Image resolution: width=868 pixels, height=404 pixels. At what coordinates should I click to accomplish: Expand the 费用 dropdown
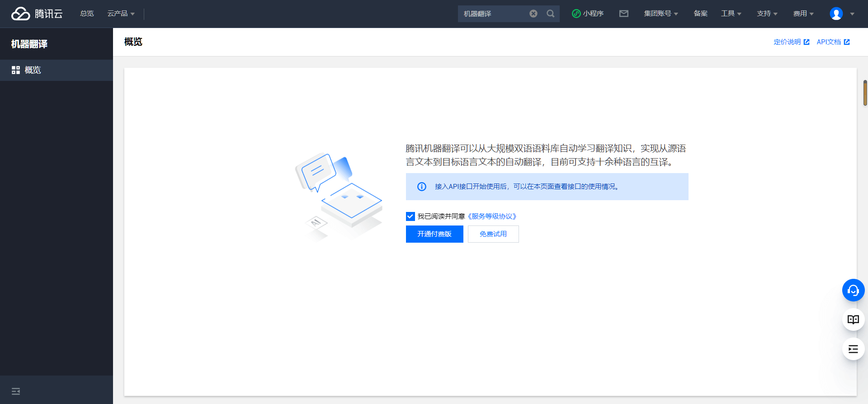pyautogui.click(x=803, y=14)
